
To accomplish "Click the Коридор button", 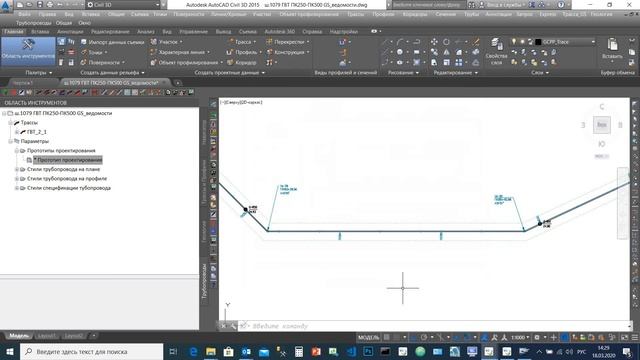I will [242, 62].
